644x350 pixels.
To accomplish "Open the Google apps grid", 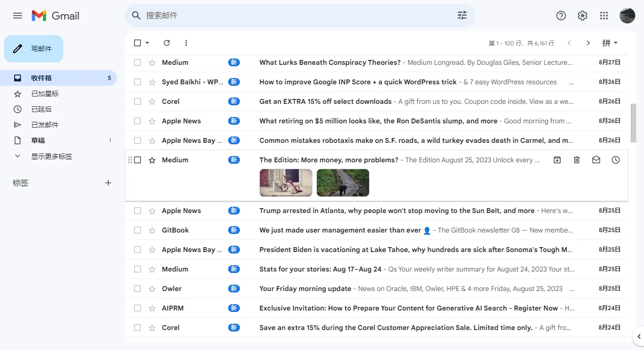I will [604, 16].
